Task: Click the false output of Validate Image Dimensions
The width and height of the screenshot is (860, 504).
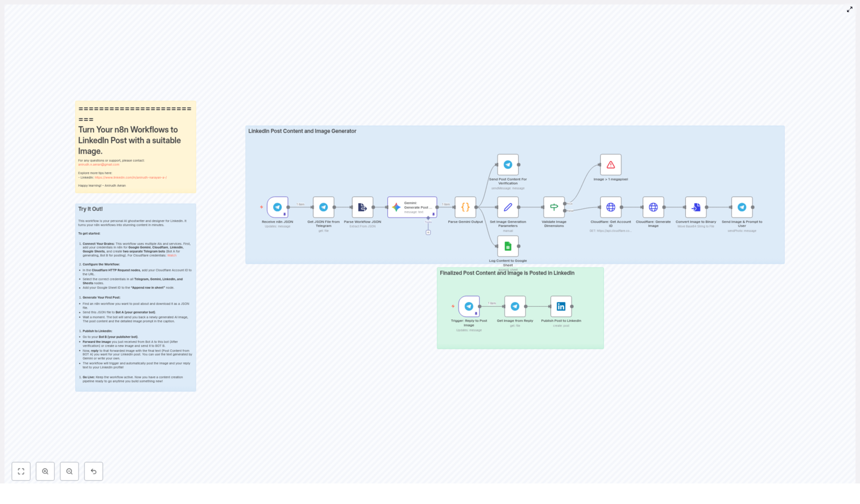Action: (565, 211)
